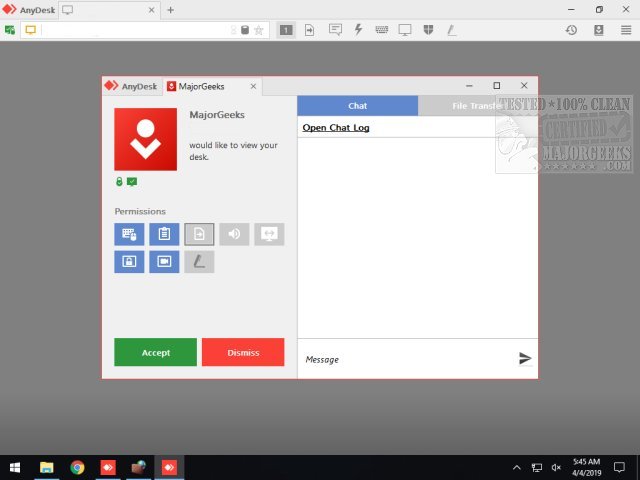Switch to the File Transfer tab
The width and height of the screenshot is (640, 480).
click(x=477, y=106)
